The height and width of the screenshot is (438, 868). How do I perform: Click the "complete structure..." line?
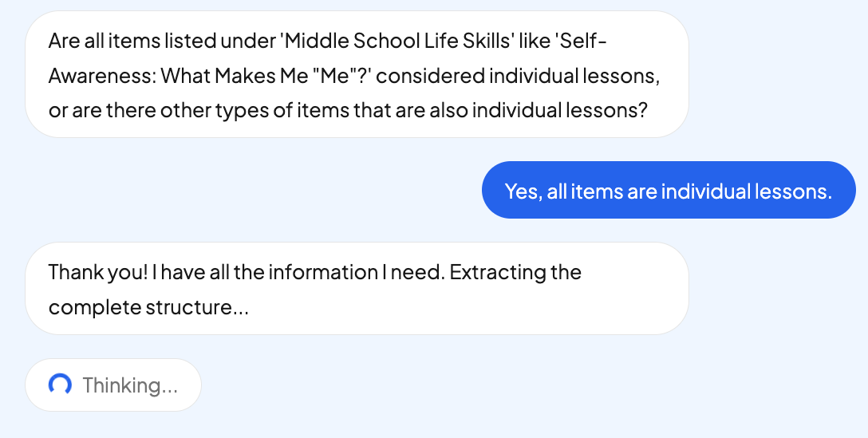tap(148, 307)
